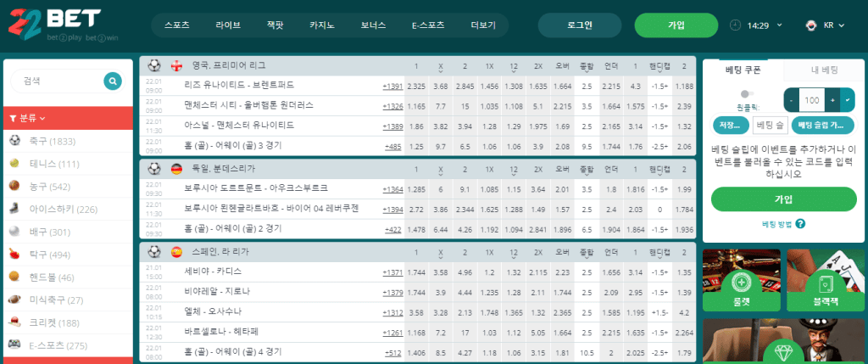The image size is (868, 364).
Task: Click the 22BET logo
Action: (62, 25)
